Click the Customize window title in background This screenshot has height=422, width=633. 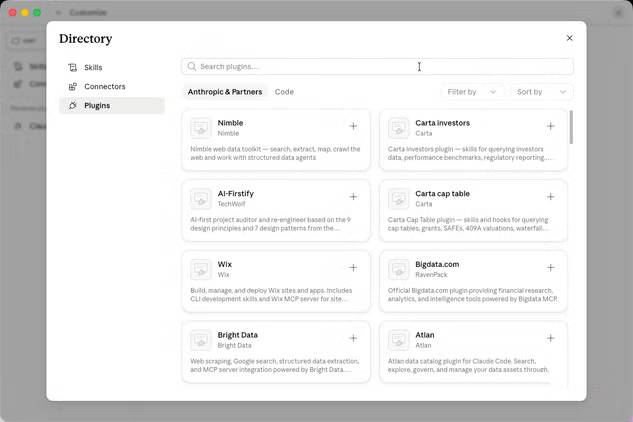click(88, 13)
